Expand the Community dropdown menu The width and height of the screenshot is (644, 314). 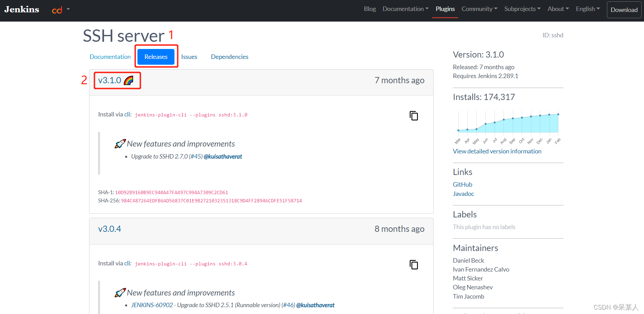pyautogui.click(x=479, y=9)
